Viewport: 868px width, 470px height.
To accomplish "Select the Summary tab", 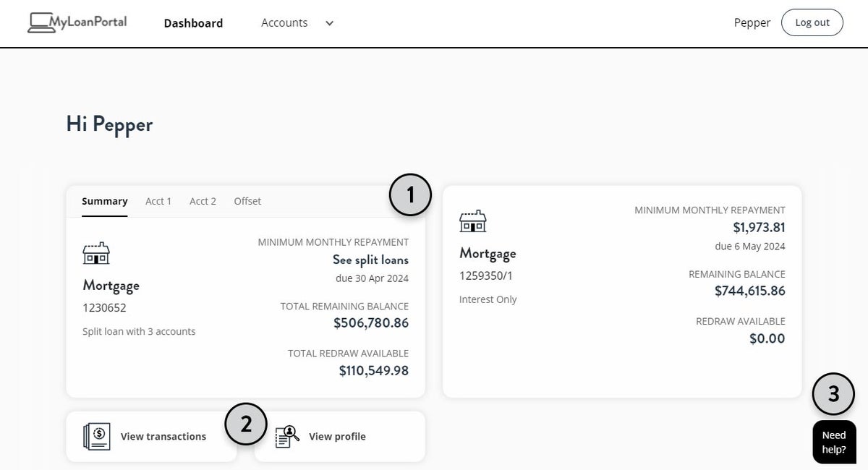I will click(104, 201).
